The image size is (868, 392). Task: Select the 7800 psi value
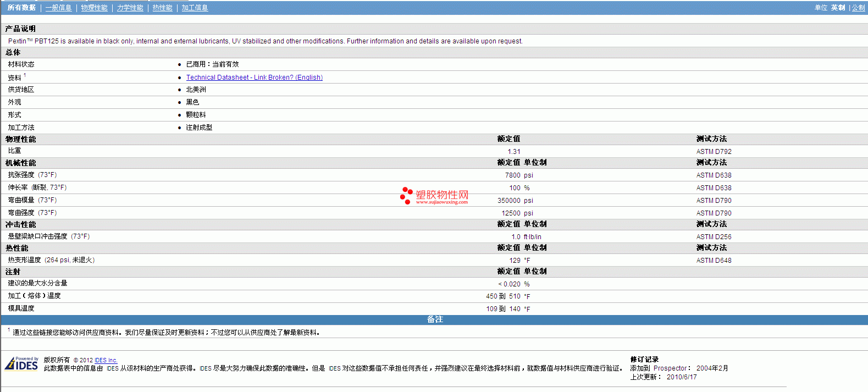click(x=519, y=175)
